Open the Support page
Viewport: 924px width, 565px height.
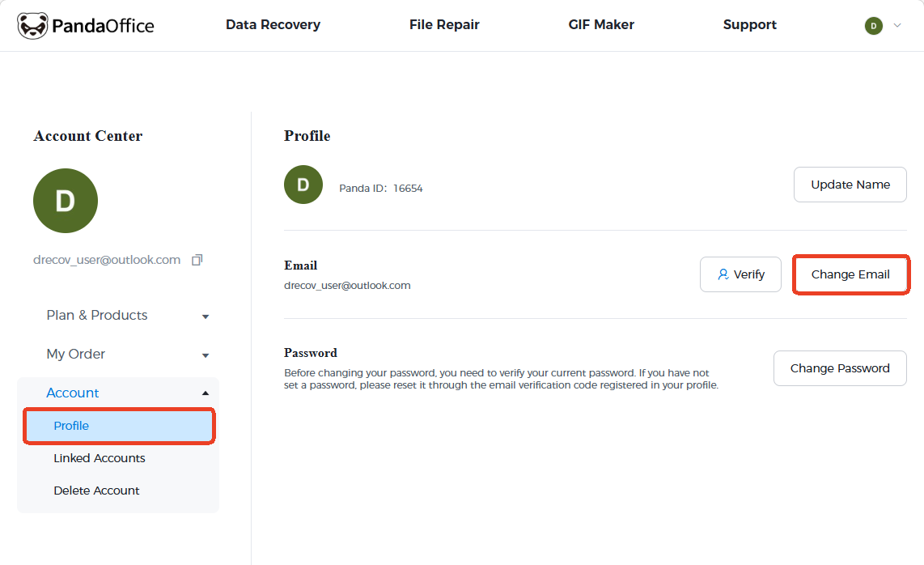749,25
